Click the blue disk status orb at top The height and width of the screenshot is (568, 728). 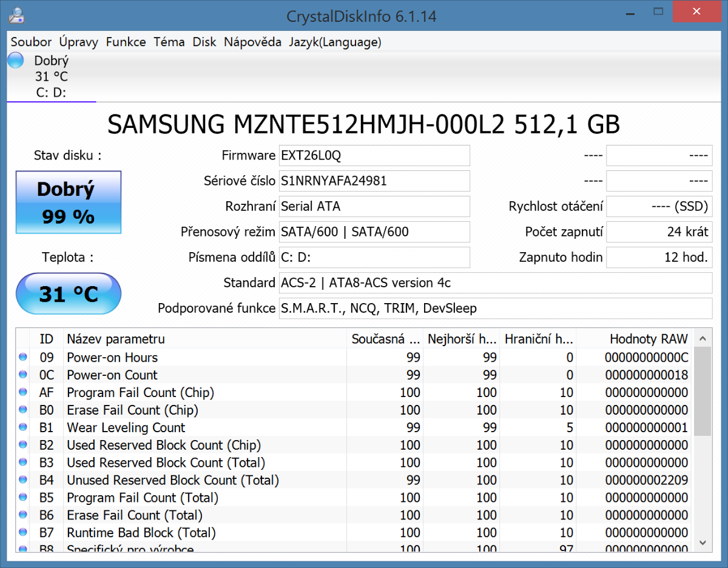[16, 61]
